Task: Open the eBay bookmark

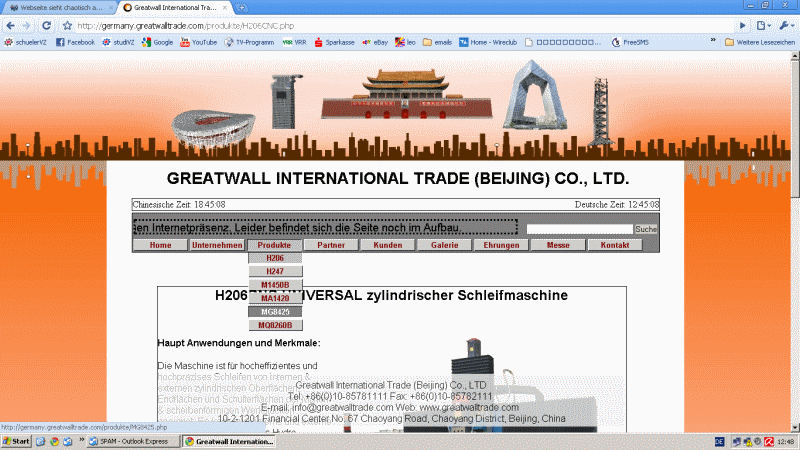Action: pyautogui.click(x=375, y=42)
